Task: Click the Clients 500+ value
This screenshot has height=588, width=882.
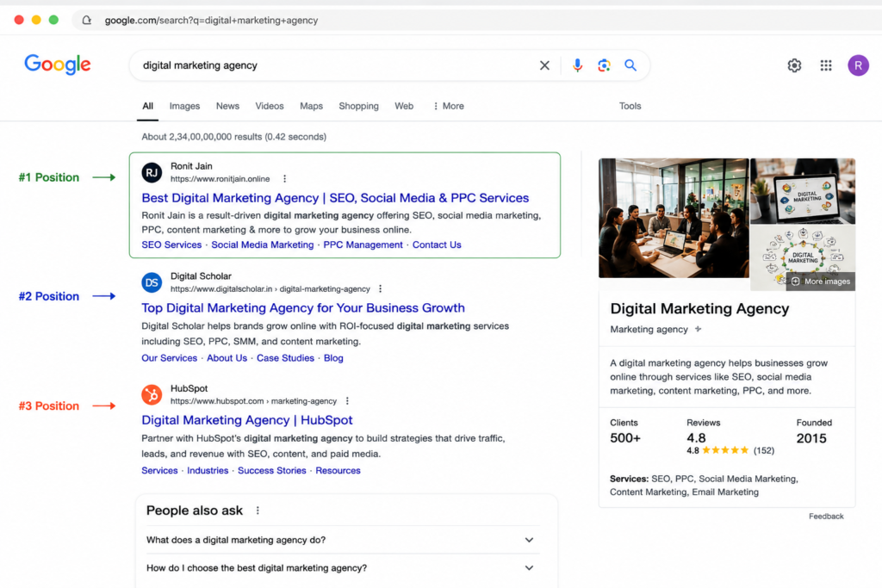Action: pyautogui.click(x=625, y=438)
